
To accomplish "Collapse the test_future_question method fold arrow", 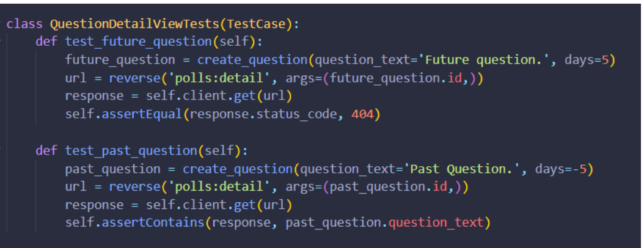I will coord(1,41).
